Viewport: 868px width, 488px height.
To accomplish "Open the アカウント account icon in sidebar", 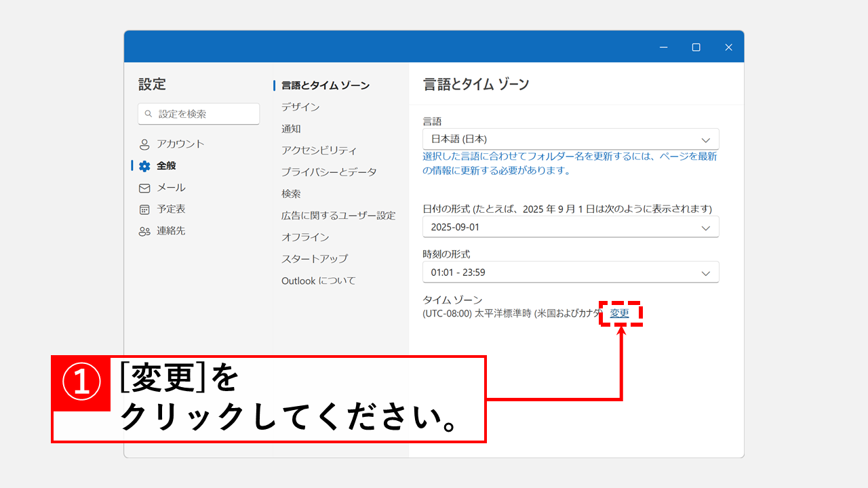I will pyautogui.click(x=144, y=144).
